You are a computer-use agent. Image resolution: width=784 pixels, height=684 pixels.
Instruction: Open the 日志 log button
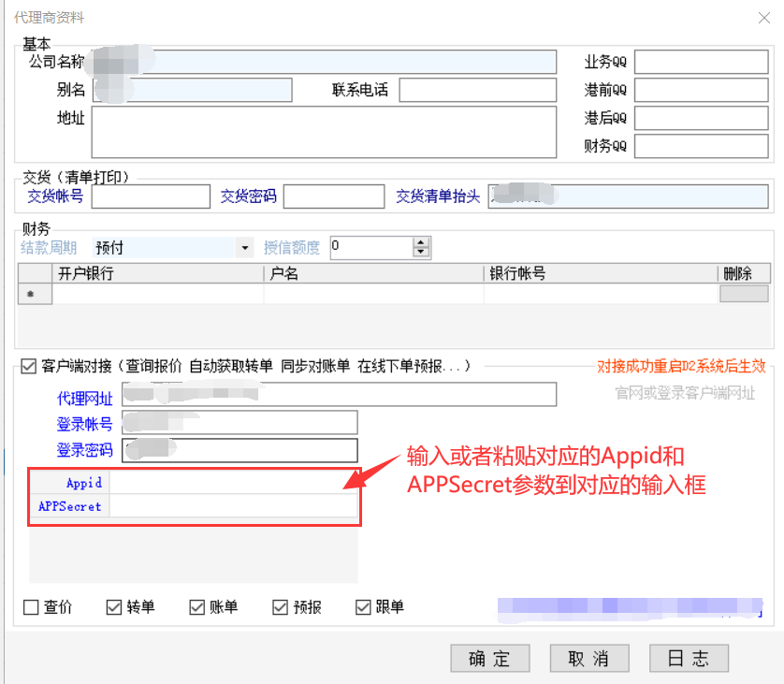689,658
